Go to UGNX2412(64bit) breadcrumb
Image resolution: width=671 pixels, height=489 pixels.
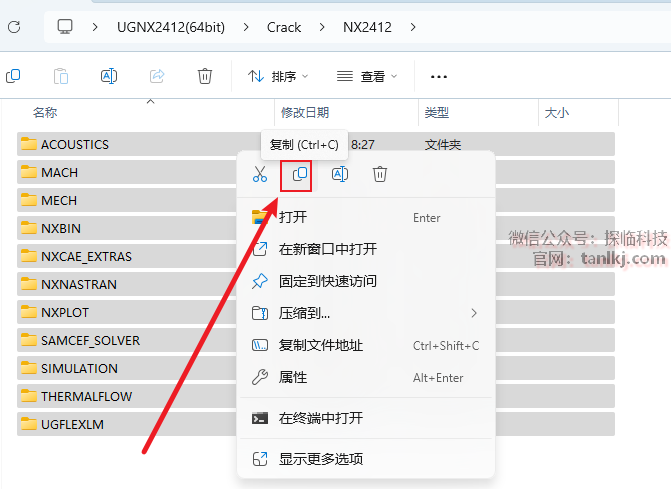[171, 27]
